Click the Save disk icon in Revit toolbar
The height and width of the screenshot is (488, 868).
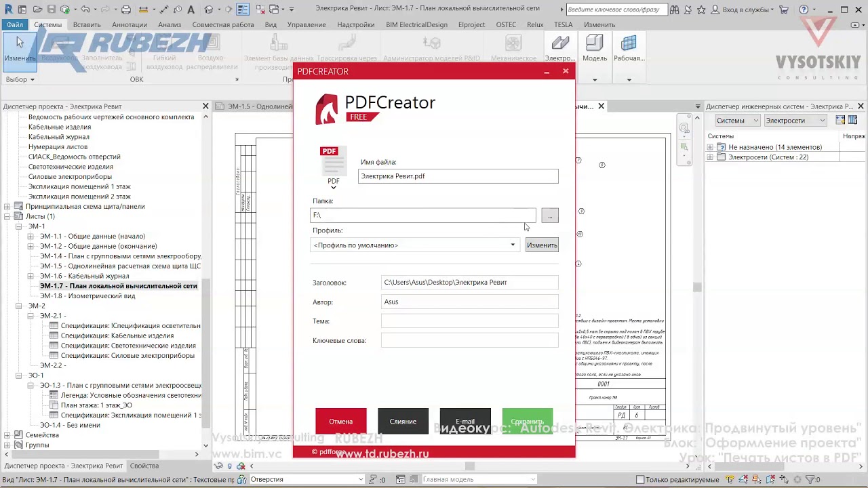coord(52,9)
